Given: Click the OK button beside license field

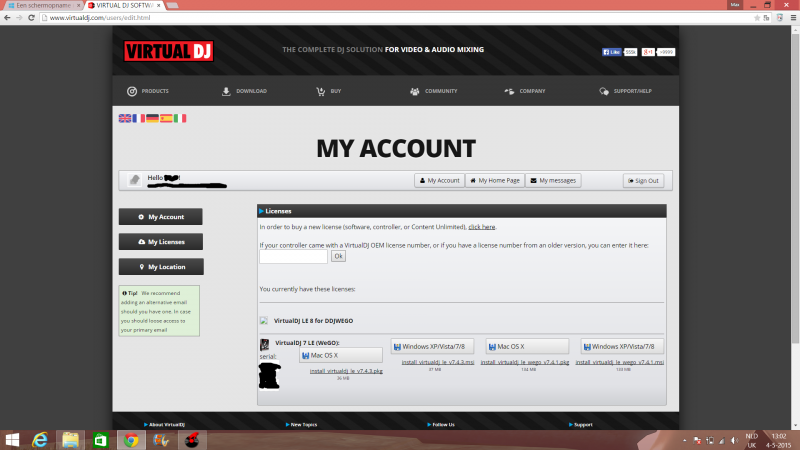Looking at the screenshot, I should pyautogui.click(x=338, y=256).
